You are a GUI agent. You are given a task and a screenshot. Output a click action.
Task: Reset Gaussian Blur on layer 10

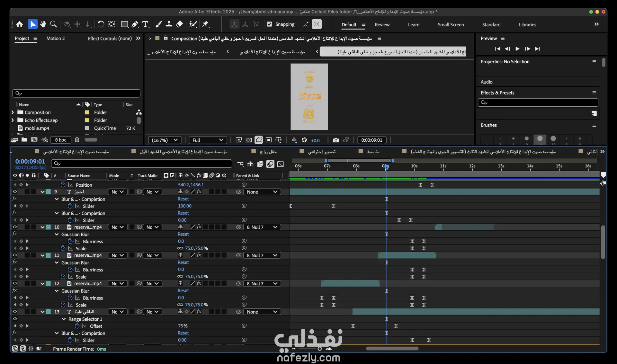(x=183, y=234)
